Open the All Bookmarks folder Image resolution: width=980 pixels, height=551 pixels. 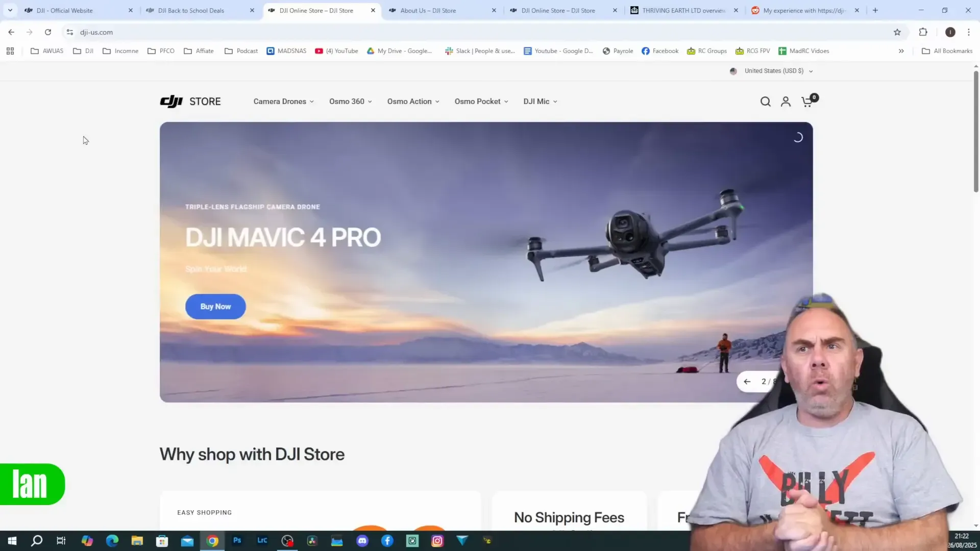(947, 51)
